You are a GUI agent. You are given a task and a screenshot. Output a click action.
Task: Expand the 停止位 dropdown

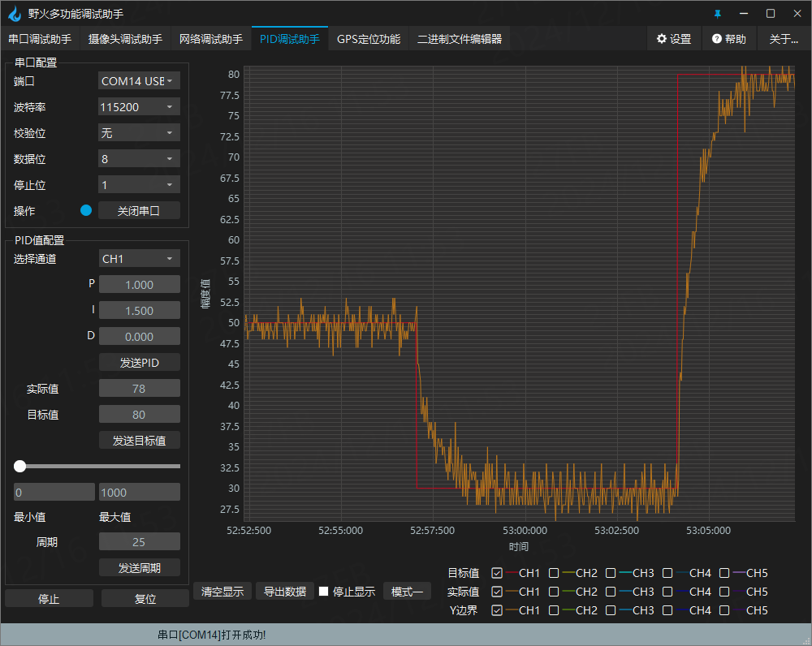point(139,184)
